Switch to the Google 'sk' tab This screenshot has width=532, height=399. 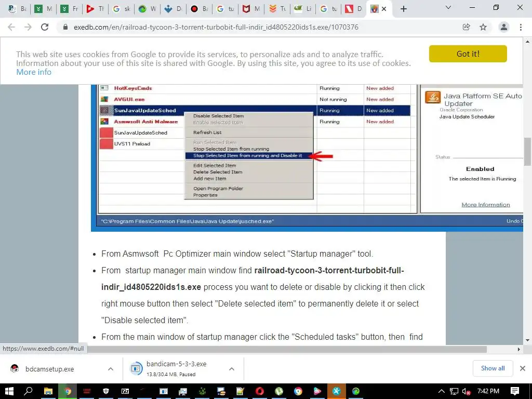(121, 9)
